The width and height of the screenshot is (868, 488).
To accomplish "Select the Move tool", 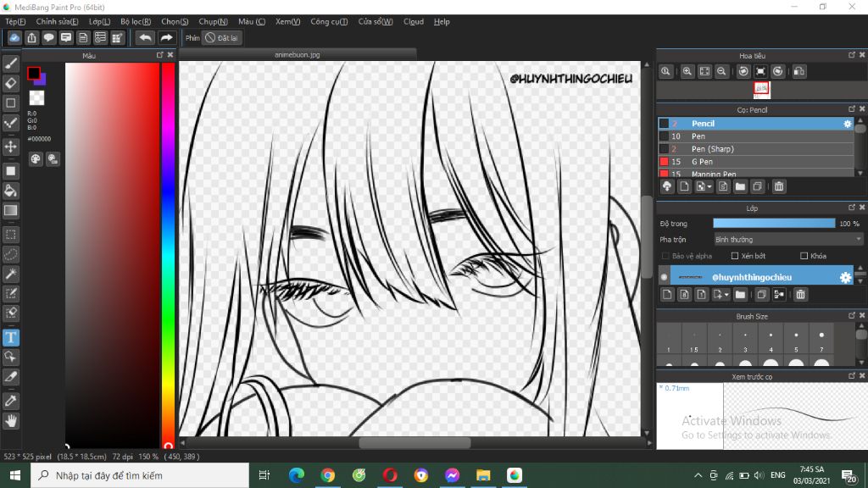I will pos(10,147).
